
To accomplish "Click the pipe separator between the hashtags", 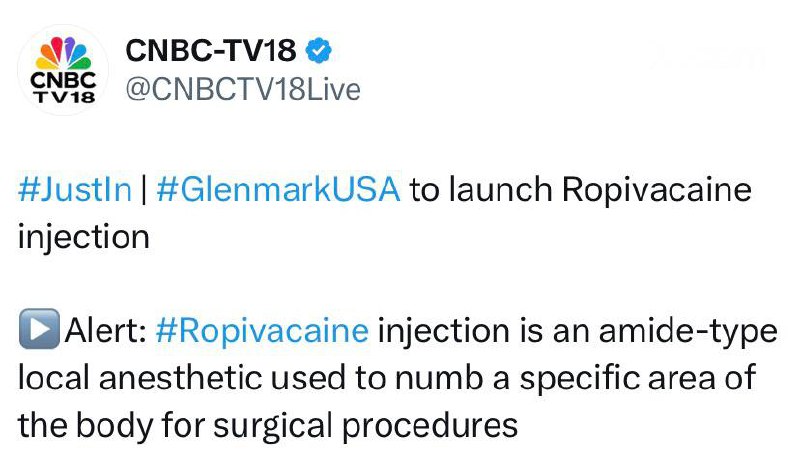I will (x=144, y=190).
